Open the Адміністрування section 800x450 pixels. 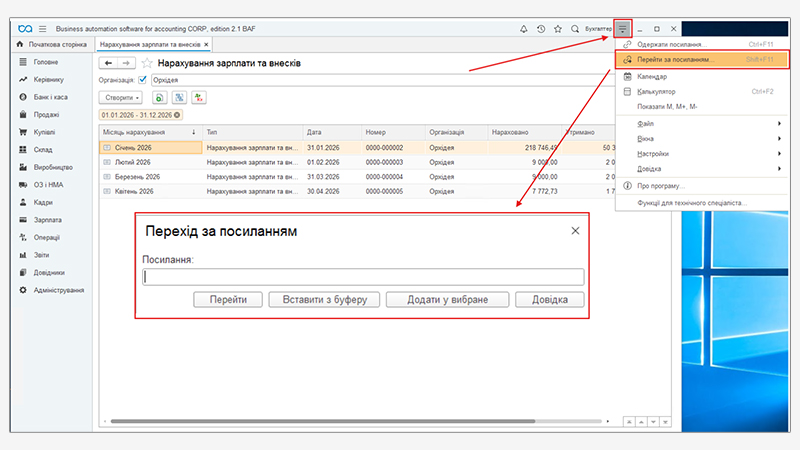pyautogui.click(x=59, y=290)
